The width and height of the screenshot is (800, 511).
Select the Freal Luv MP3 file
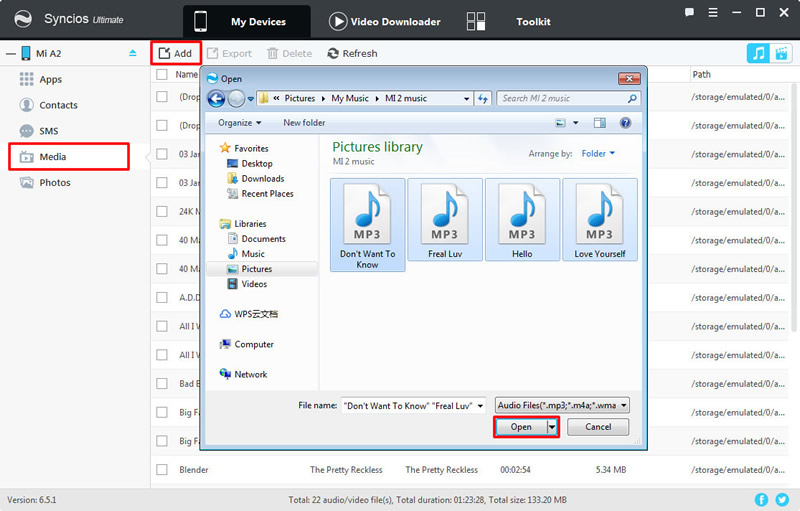(x=445, y=220)
